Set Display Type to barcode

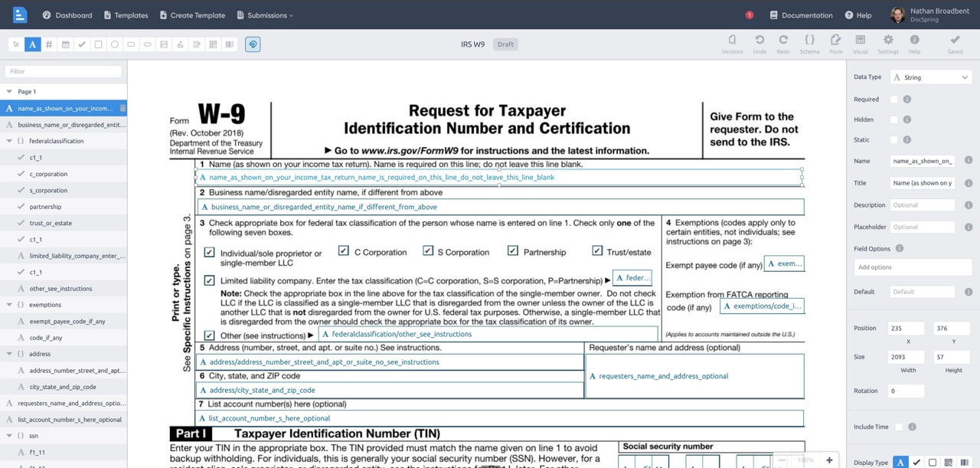(x=964, y=463)
